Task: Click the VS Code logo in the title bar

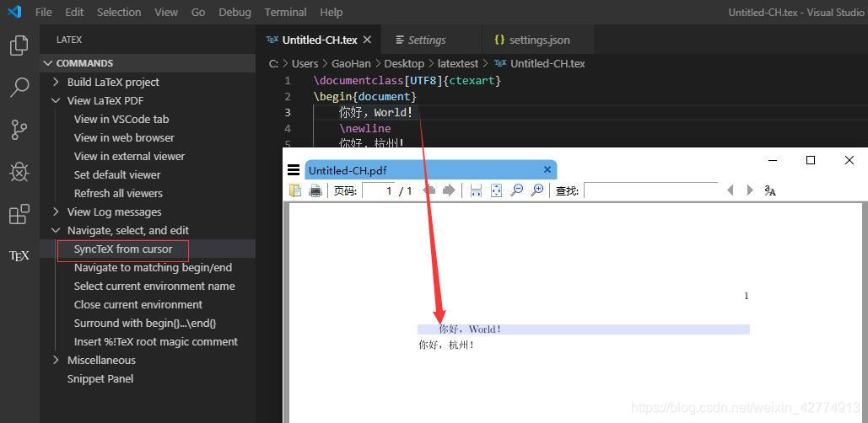Action: pyautogui.click(x=14, y=12)
